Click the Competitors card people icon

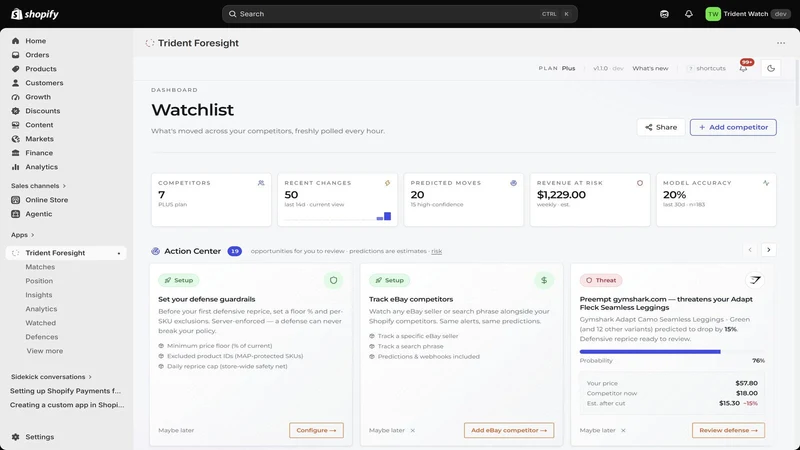point(261,183)
